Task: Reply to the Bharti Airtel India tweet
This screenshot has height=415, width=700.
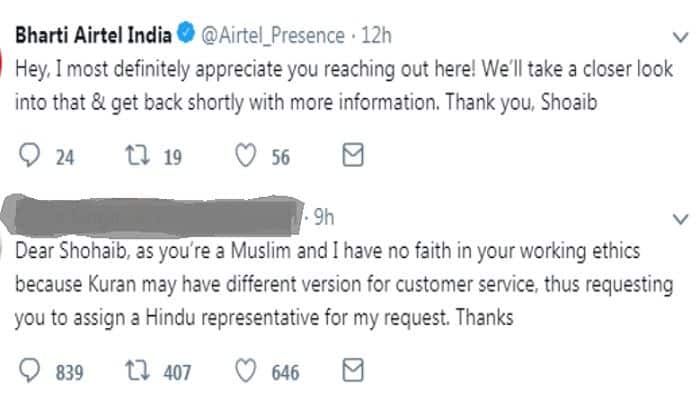Action: coord(29,156)
